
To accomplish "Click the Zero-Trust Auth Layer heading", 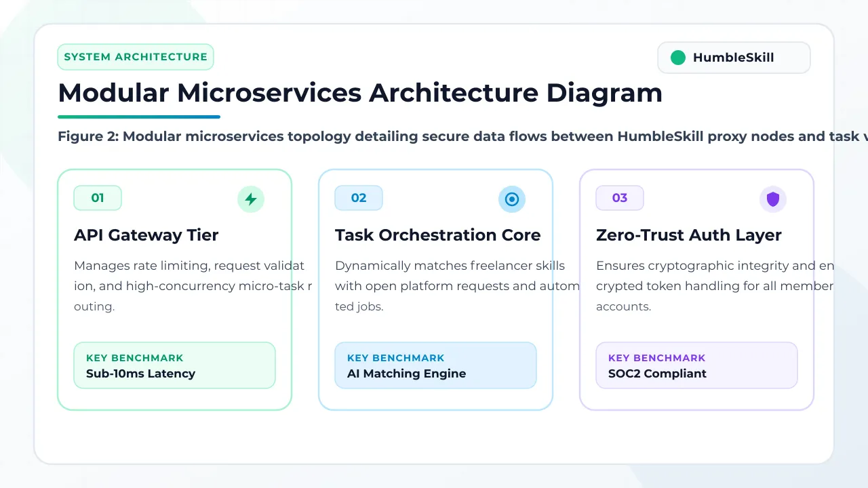I will [689, 235].
